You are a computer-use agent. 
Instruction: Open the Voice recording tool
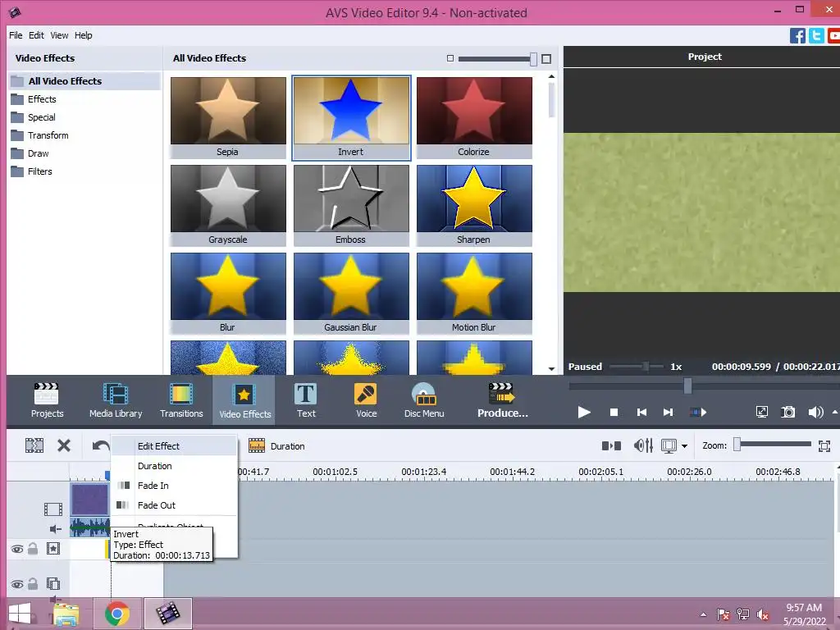tap(367, 400)
